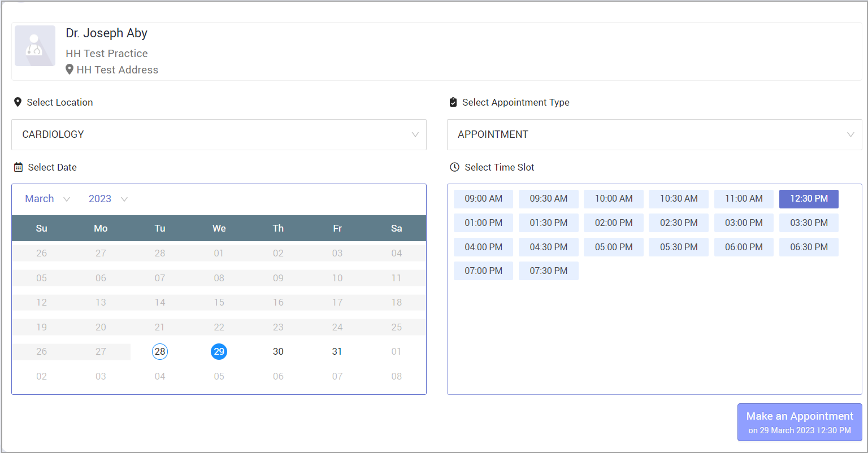Open the March month selector
This screenshot has width=868, height=453.
[x=47, y=199]
